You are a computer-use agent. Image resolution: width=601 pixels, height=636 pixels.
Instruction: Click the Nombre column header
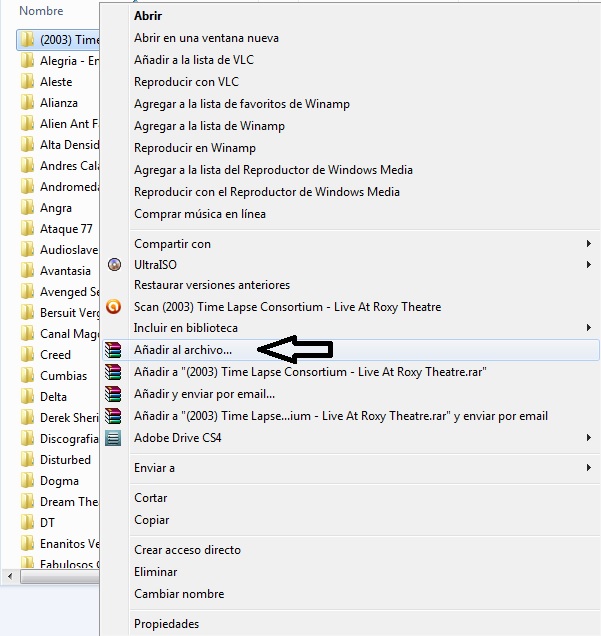pyautogui.click(x=41, y=11)
